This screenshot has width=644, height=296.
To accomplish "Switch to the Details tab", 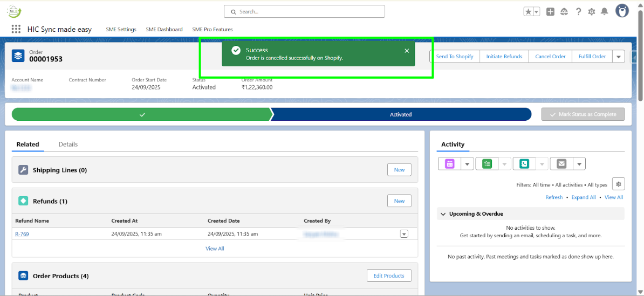I will point(68,144).
